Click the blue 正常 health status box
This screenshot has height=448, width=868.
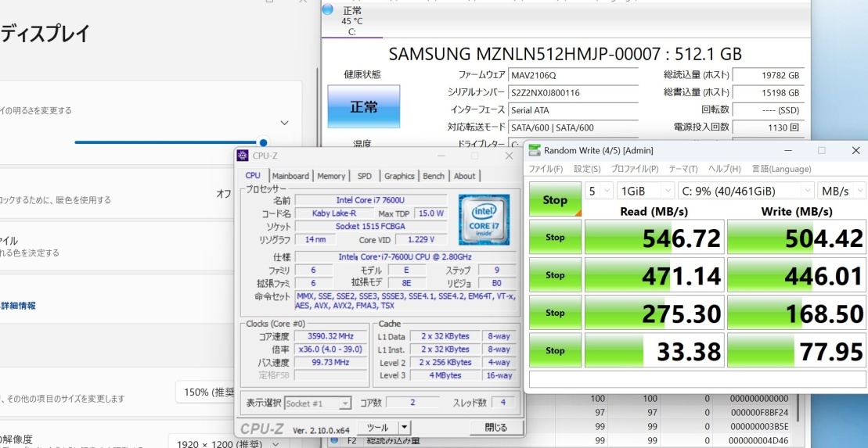(364, 107)
